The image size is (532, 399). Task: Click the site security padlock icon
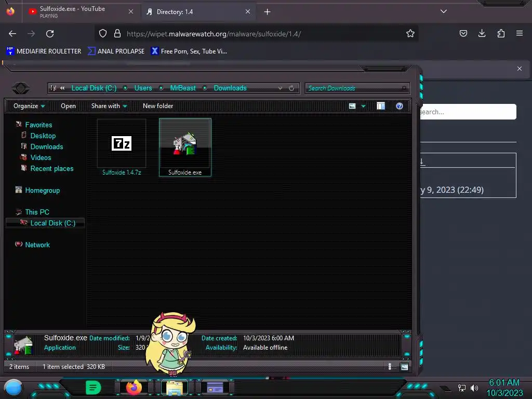[117, 34]
